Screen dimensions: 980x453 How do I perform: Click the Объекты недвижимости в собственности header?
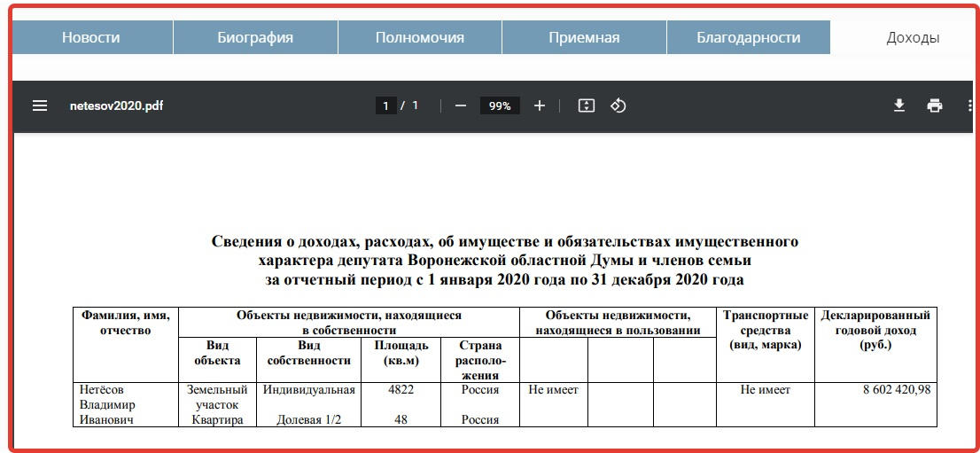[x=349, y=323]
